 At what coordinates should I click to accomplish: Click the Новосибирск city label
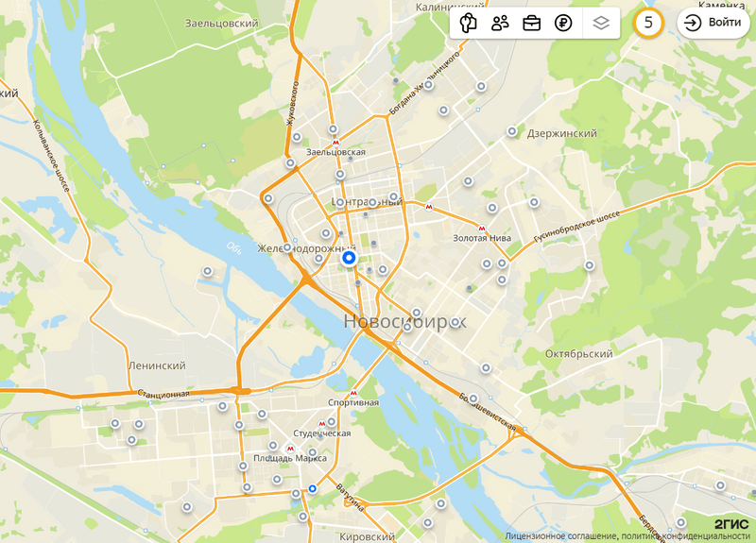[x=405, y=321]
